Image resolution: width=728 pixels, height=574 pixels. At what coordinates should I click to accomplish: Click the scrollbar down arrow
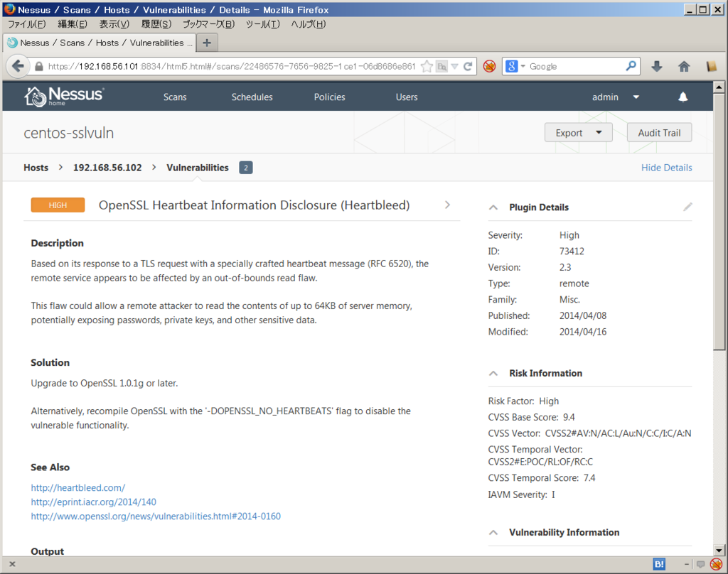pos(719,551)
